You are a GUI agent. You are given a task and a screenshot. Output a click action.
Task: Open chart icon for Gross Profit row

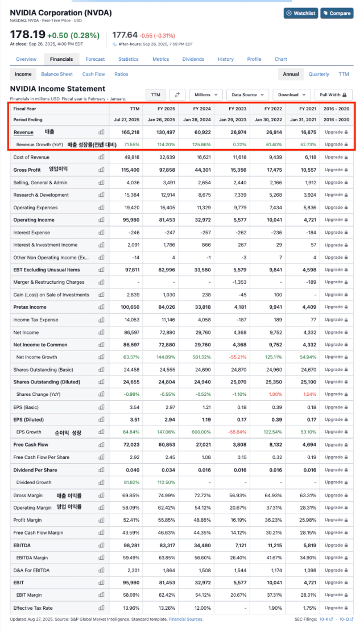click(x=101, y=170)
